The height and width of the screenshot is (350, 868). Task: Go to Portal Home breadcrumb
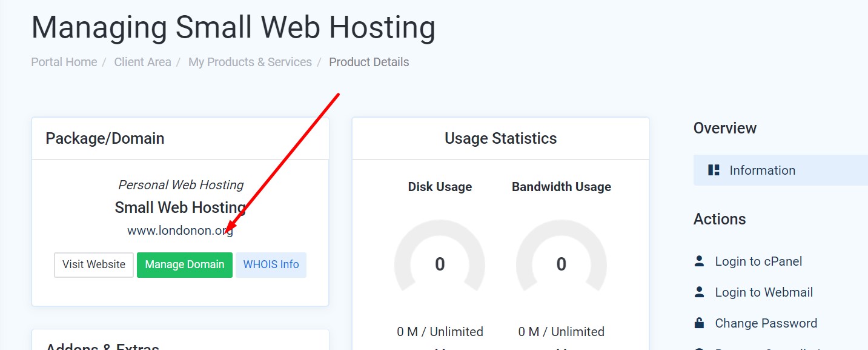click(x=64, y=62)
